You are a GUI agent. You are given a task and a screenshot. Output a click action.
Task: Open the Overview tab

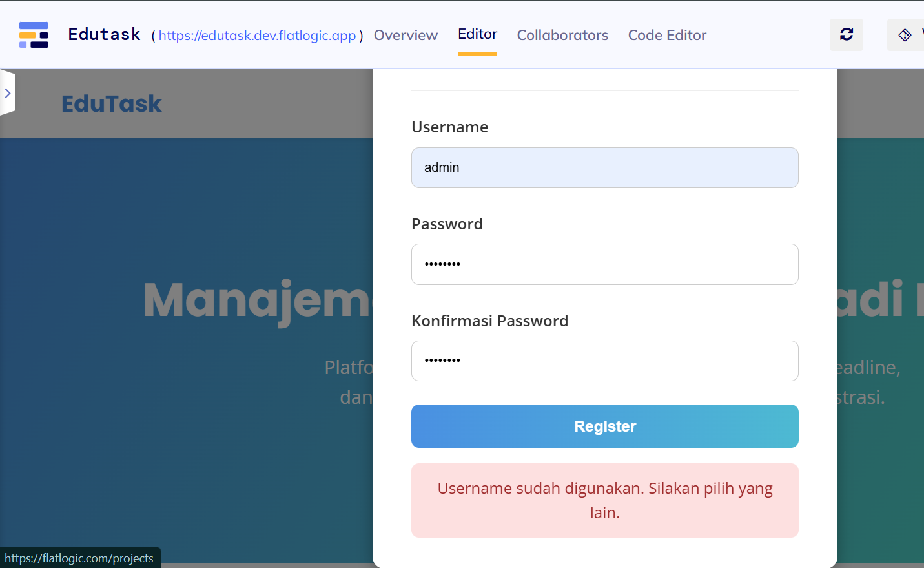(406, 35)
